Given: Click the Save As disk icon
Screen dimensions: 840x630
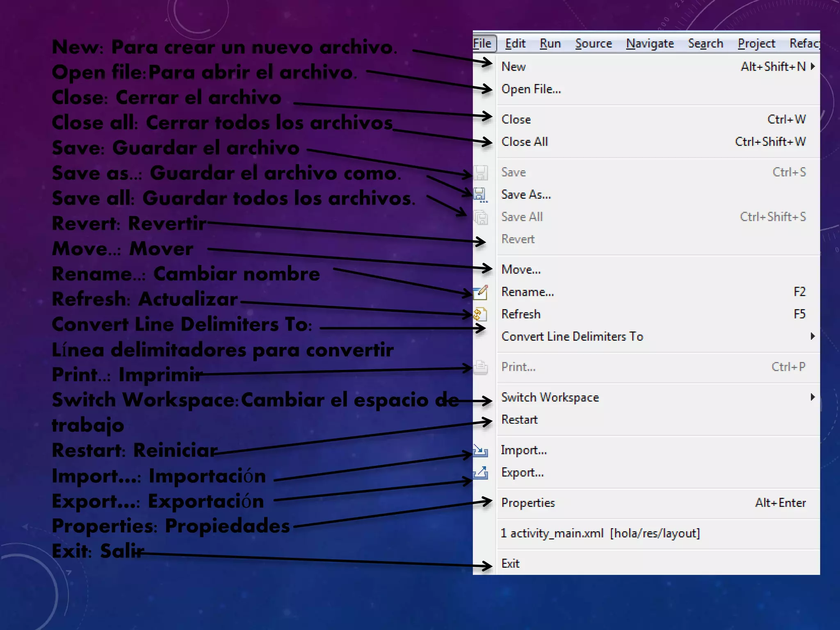Looking at the screenshot, I should click(480, 195).
